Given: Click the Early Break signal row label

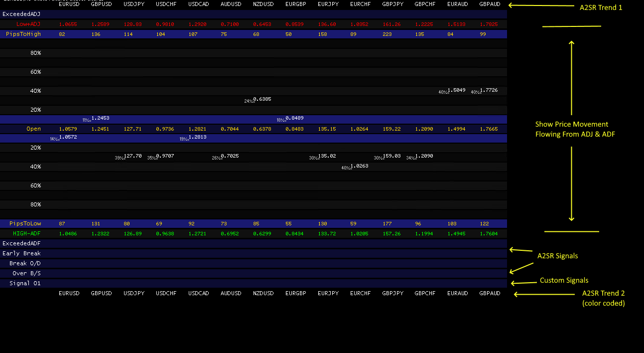Looking at the screenshot, I should click(x=21, y=253).
